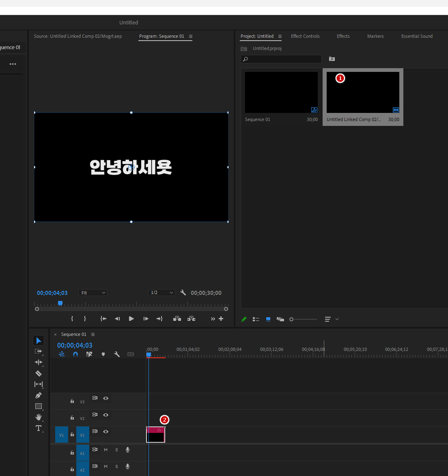
Task: Switch to the Effect Controls tab
Action: point(305,36)
